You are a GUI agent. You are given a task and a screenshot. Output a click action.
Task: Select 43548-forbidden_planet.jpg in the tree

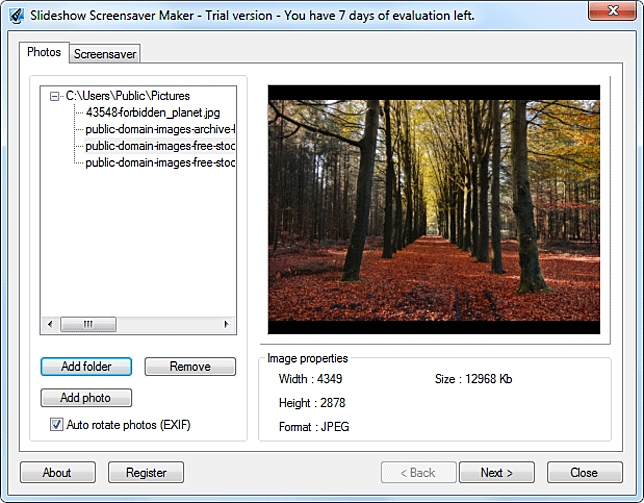(153, 113)
